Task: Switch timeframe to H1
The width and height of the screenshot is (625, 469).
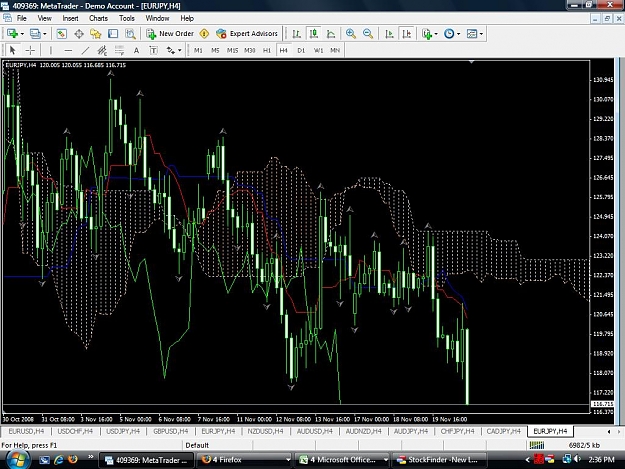Action: pos(267,50)
